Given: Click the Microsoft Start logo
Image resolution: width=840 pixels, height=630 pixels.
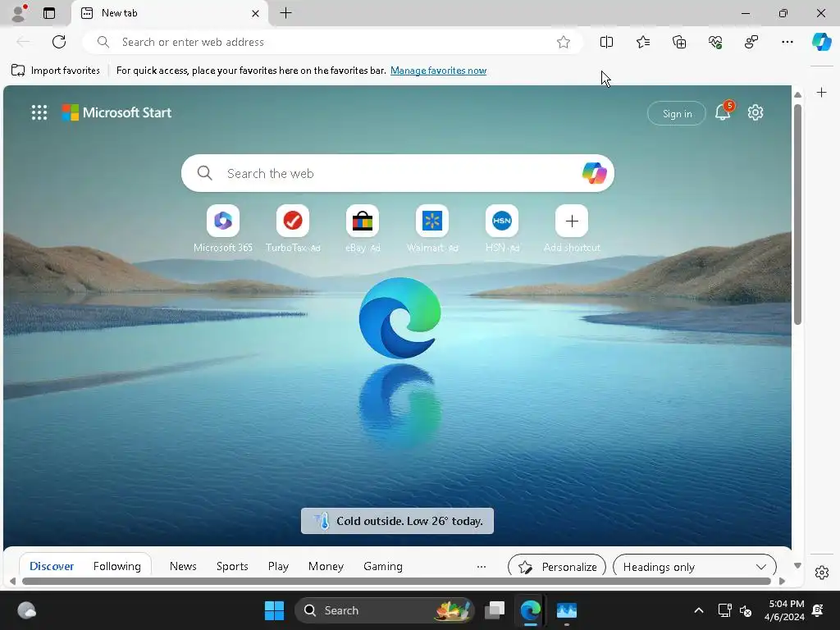Looking at the screenshot, I should coord(116,112).
